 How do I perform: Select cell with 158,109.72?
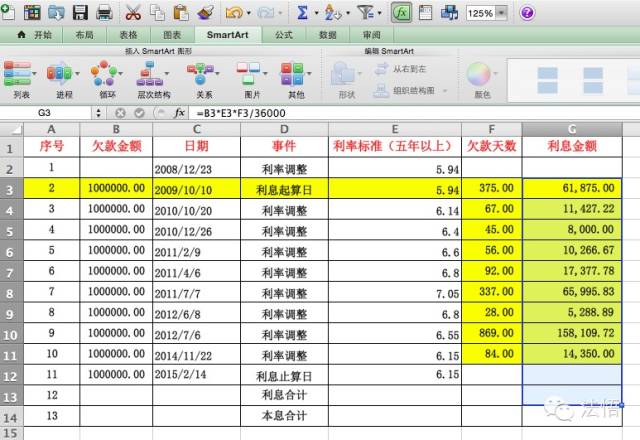(572, 333)
